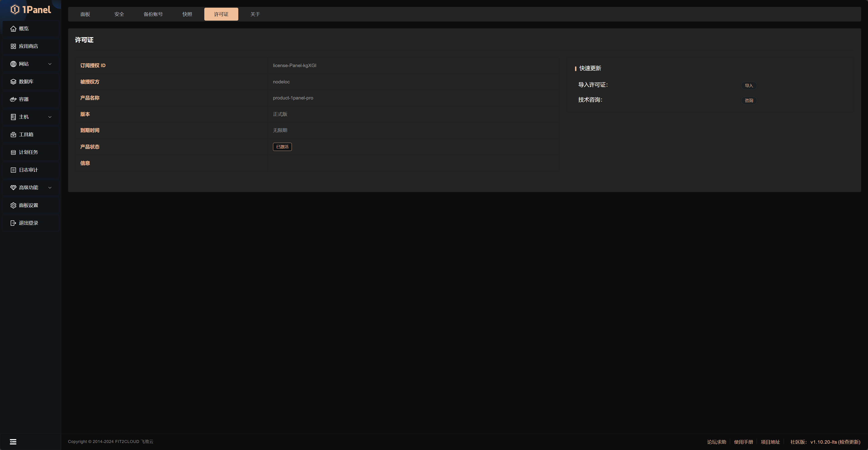Click the 1Panel logo
The image size is (868, 450).
coord(31,10)
